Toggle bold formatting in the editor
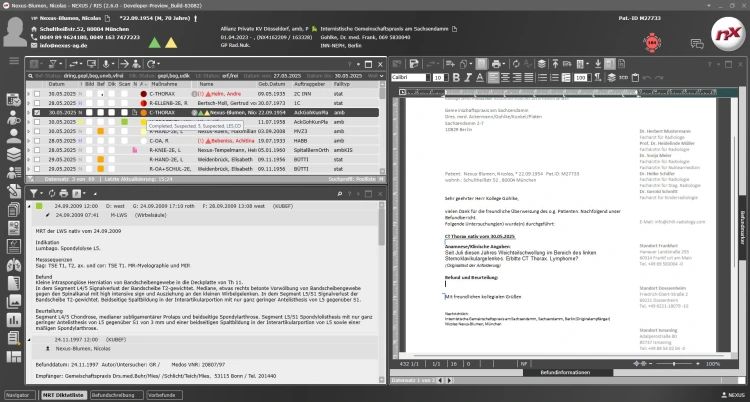Screen dimensions: 750x402 click(x=454, y=76)
